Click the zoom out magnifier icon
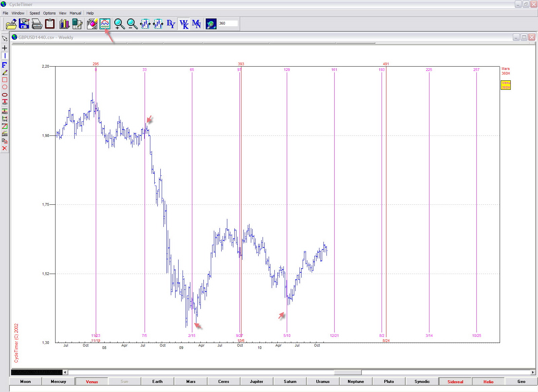The height and width of the screenshot is (392, 538). click(132, 24)
